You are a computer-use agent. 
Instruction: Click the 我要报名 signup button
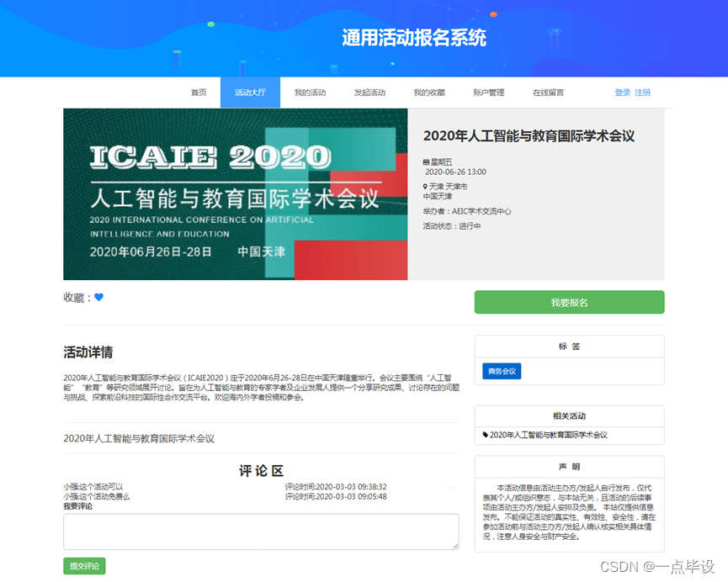coord(570,302)
